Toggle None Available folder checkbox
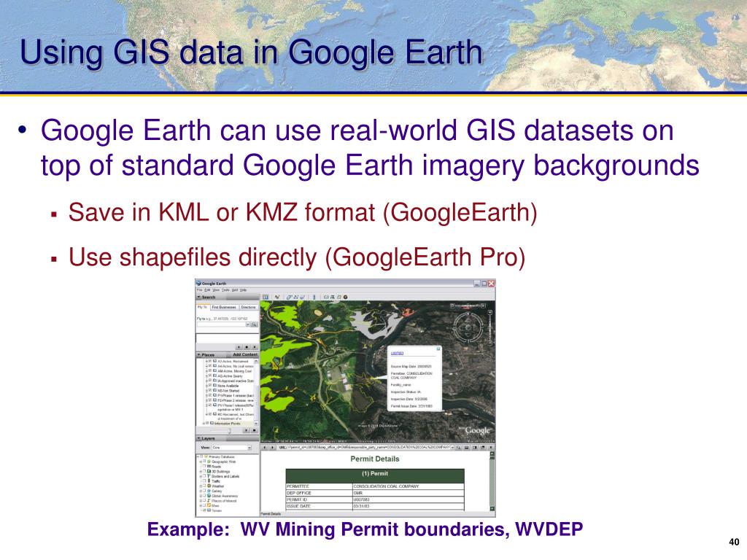 click(209, 385)
